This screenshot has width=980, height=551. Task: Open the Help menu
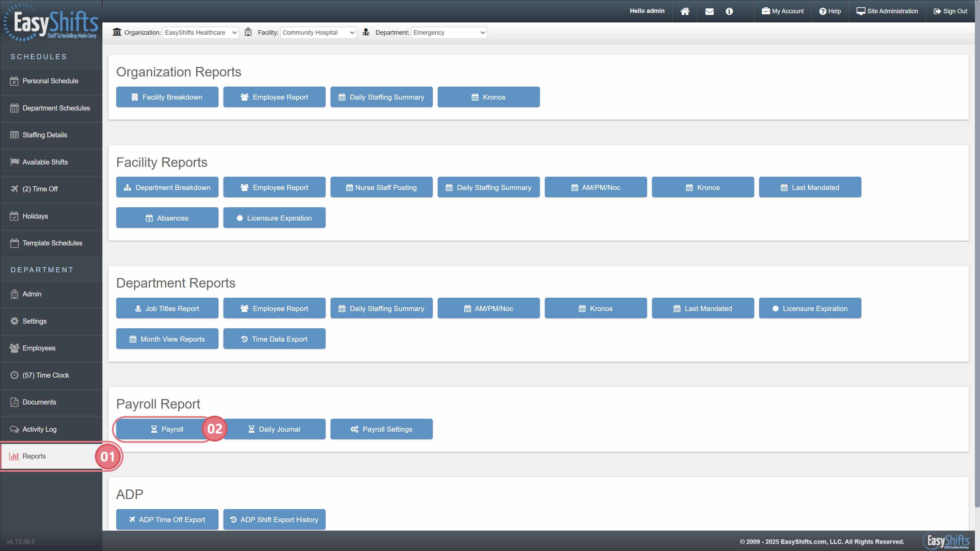click(x=830, y=11)
